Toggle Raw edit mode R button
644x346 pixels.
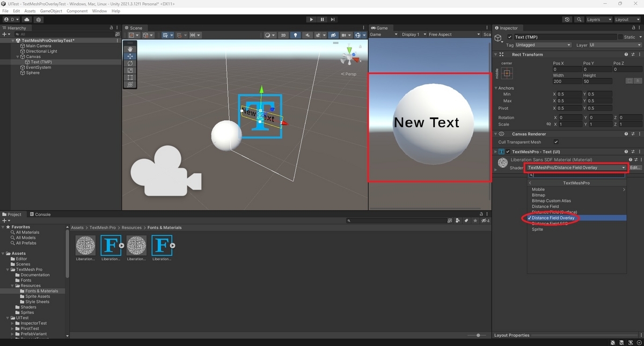point(638,81)
